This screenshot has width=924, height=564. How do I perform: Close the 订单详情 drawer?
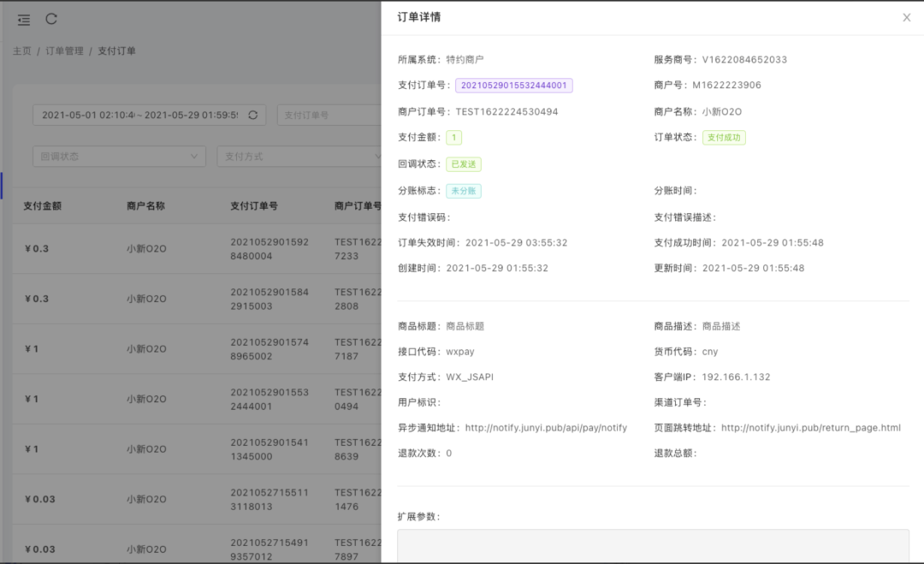[x=906, y=17]
